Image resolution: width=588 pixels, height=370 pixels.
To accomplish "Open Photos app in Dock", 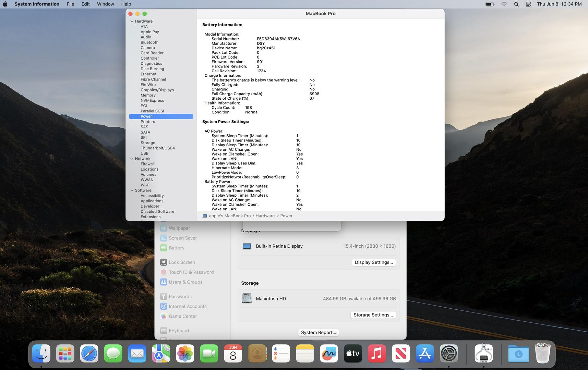I will tap(185, 354).
